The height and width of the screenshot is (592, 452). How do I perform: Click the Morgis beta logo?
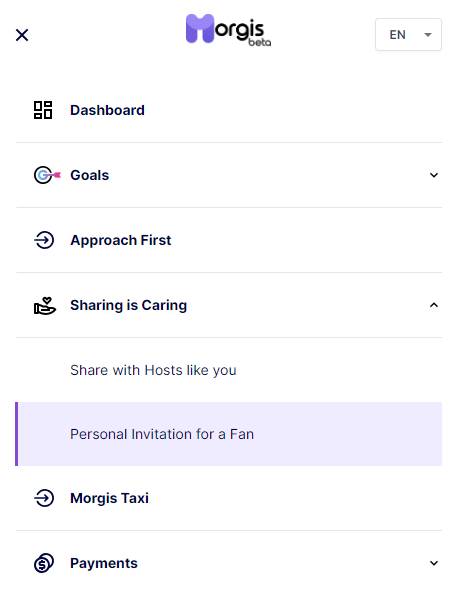(x=228, y=30)
